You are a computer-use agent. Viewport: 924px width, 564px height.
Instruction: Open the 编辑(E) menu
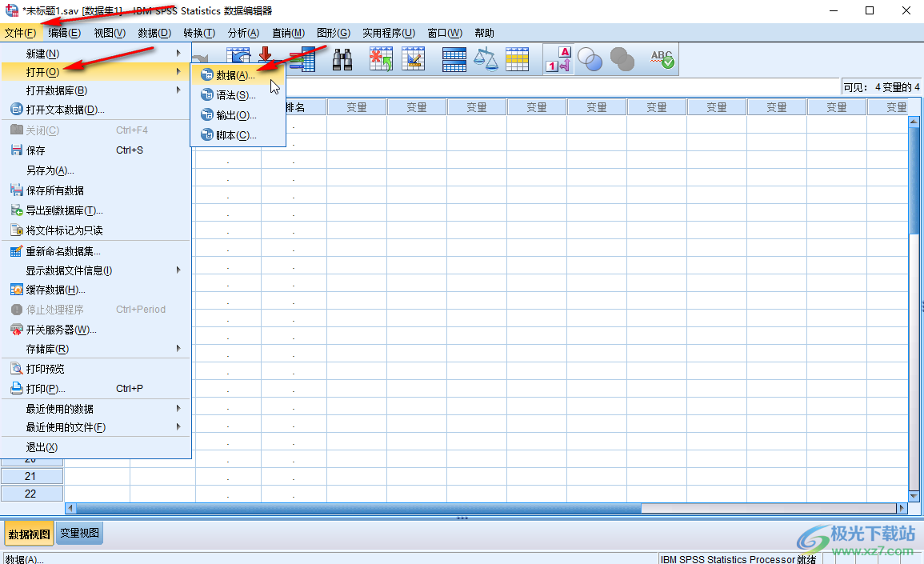pos(64,33)
